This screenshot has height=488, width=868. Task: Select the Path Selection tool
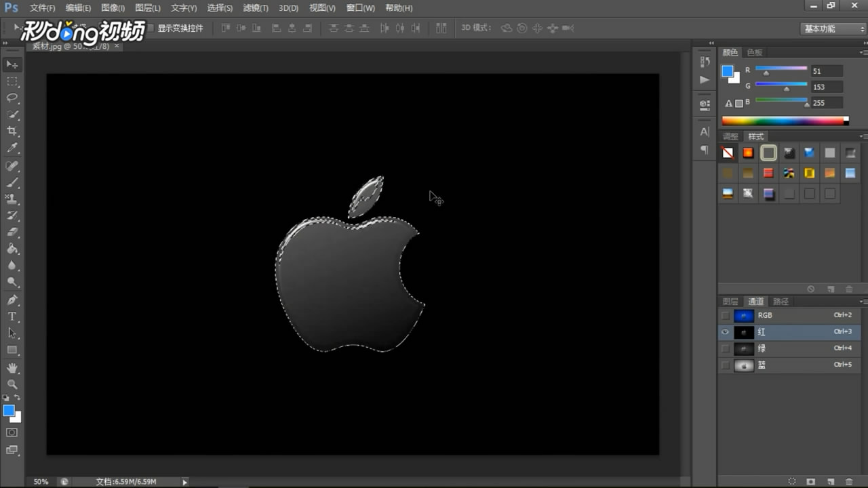(12, 333)
